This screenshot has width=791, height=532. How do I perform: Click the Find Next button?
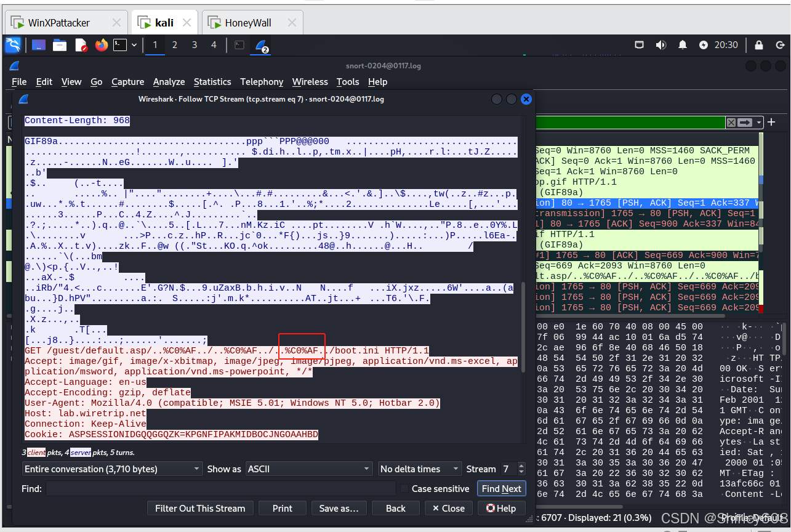tap(502, 489)
